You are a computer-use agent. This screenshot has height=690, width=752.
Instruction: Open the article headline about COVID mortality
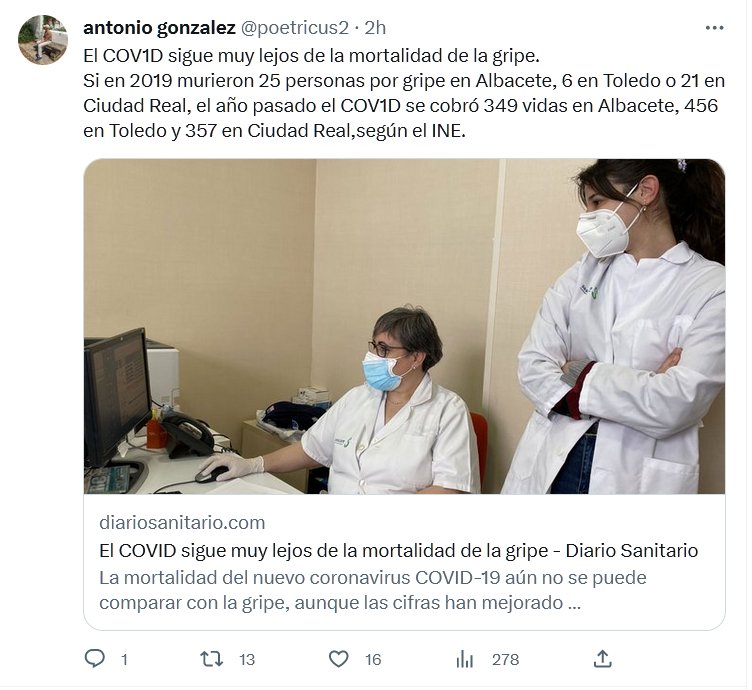(399, 550)
